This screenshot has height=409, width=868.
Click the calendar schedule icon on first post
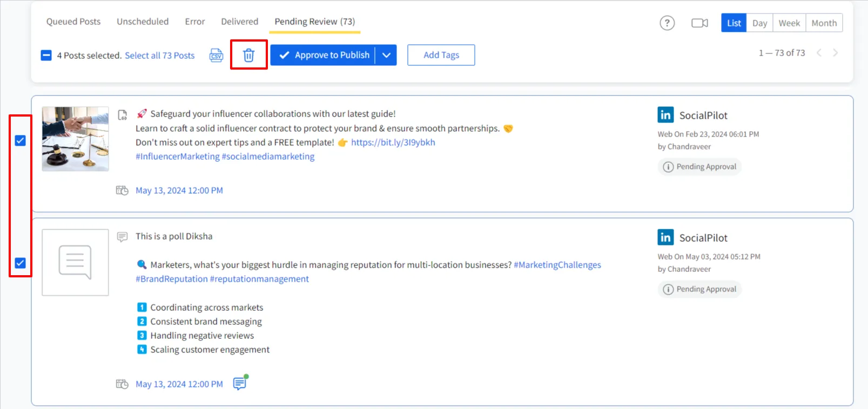(x=122, y=190)
